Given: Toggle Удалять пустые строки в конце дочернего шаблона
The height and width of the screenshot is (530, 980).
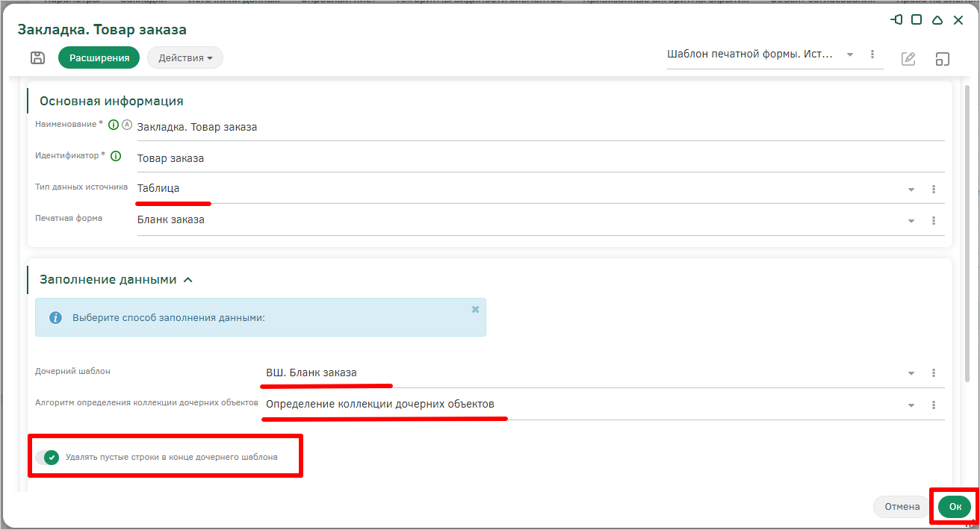Looking at the screenshot, I should pos(47,457).
